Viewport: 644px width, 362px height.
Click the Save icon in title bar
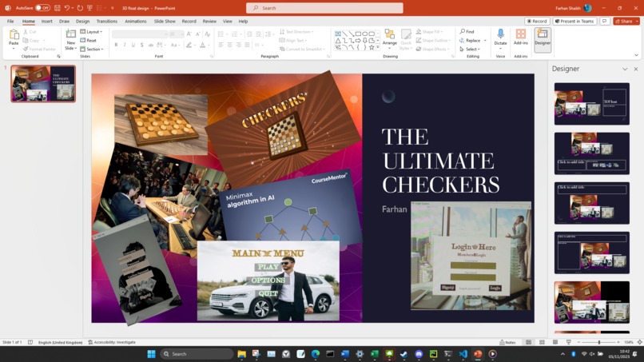point(57,8)
